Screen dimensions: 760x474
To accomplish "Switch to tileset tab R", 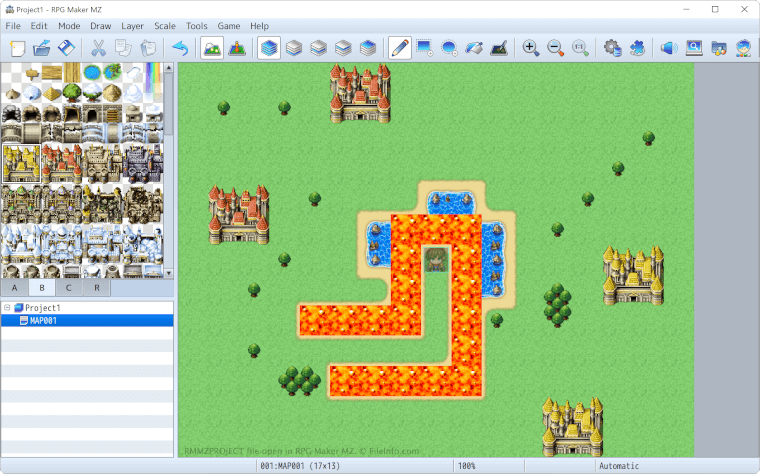I will point(96,288).
